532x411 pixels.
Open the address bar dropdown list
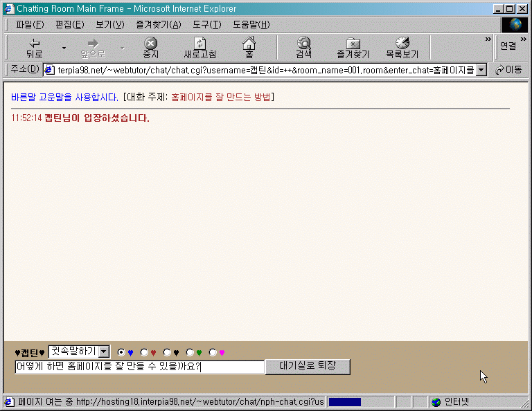tap(481, 70)
